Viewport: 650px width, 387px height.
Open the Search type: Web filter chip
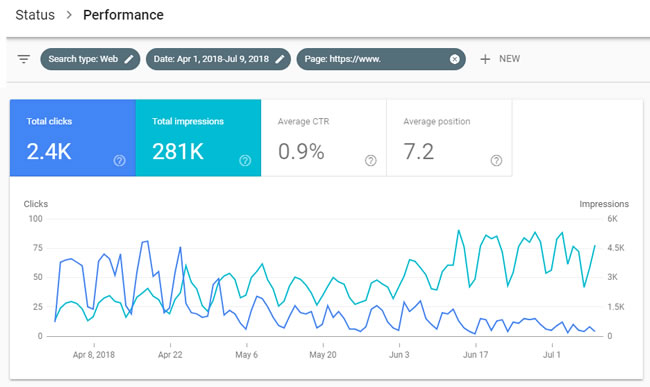tap(90, 59)
